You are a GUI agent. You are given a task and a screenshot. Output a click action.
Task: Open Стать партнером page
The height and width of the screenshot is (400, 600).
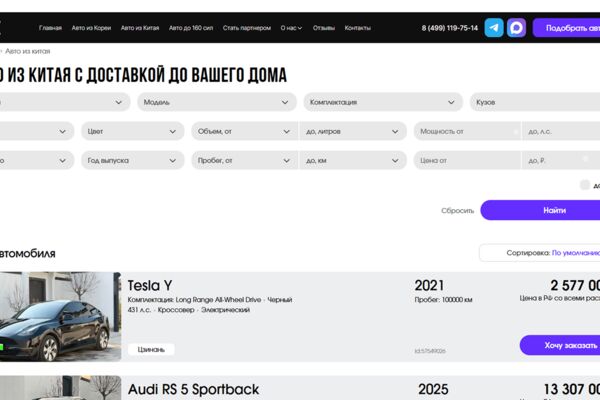pyautogui.click(x=246, y=28)
